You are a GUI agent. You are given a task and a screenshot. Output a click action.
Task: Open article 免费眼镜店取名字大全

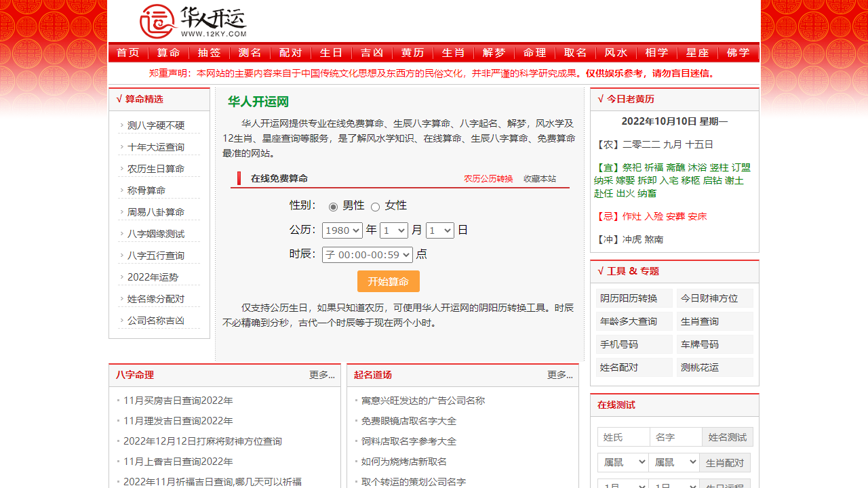[409, 421]
